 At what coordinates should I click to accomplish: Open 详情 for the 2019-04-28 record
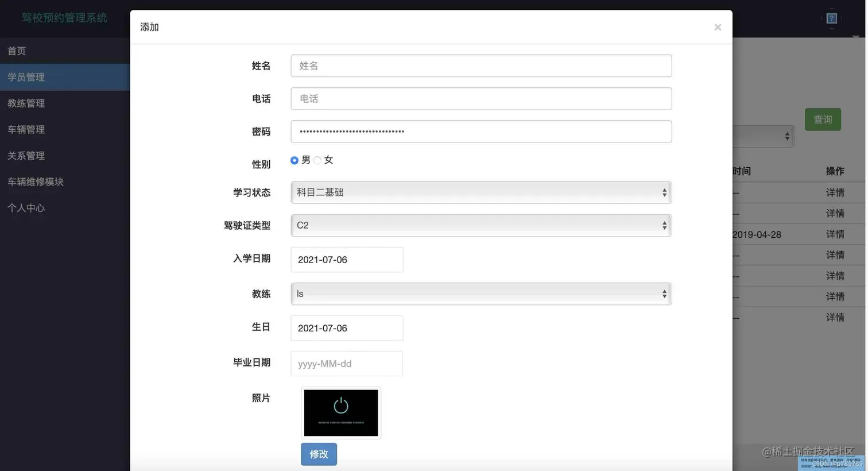[835, 234]
